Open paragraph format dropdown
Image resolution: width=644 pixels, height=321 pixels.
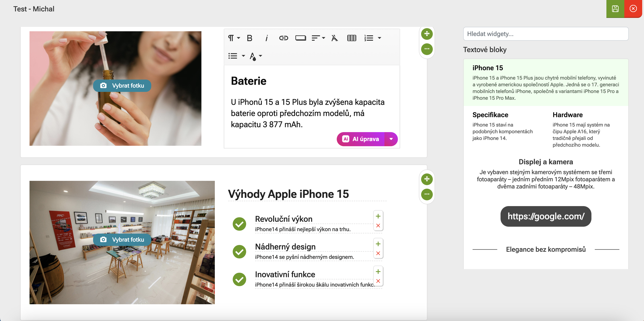coord(234,38)
